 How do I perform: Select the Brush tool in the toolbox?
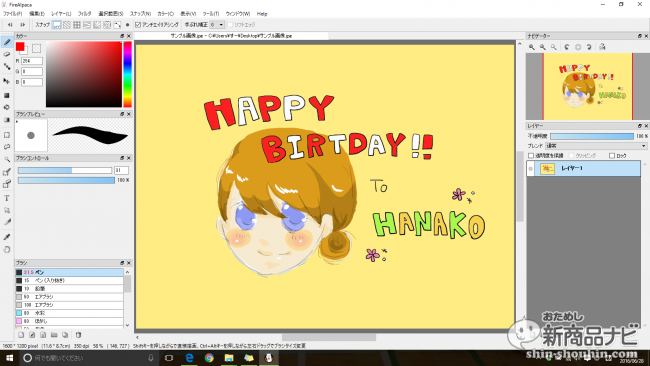pos(7,42)
